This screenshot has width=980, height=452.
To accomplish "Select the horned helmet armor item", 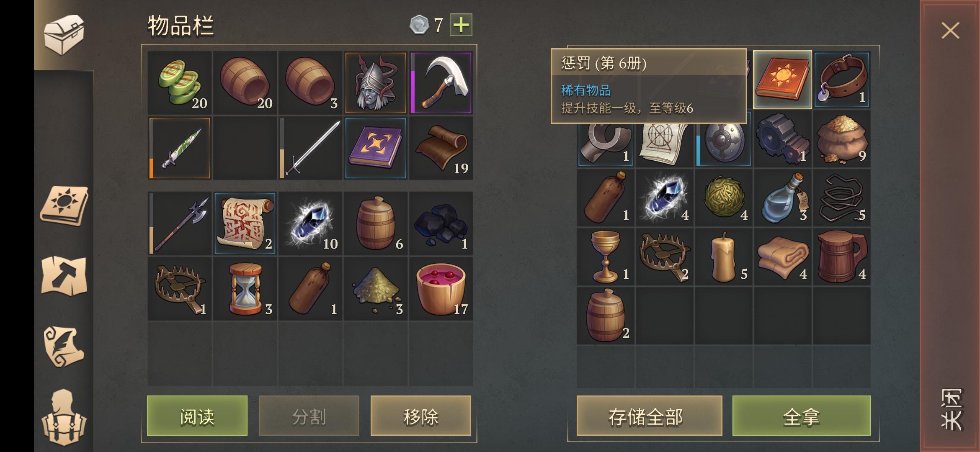I will point(376,83).
